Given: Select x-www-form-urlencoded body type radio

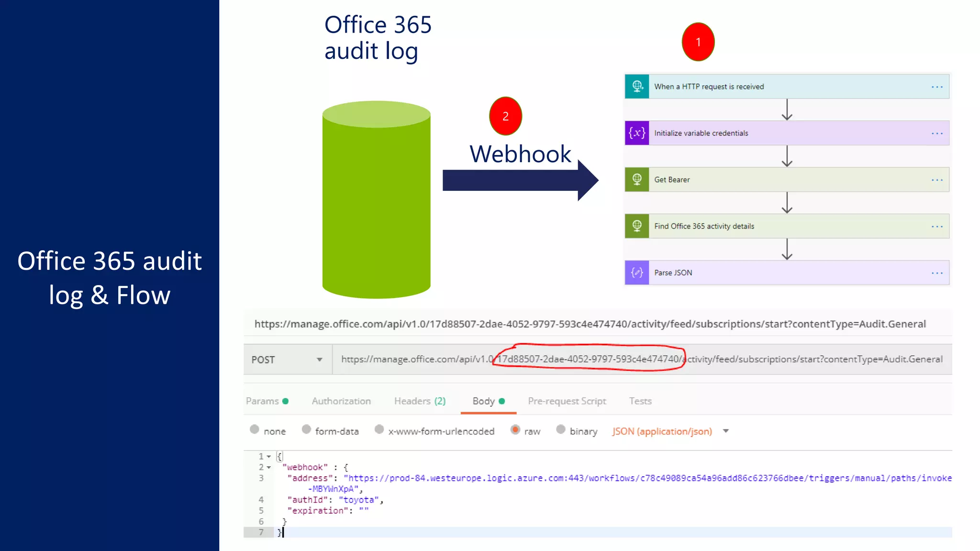Looking at the screenshot, I should coord(379,430).
